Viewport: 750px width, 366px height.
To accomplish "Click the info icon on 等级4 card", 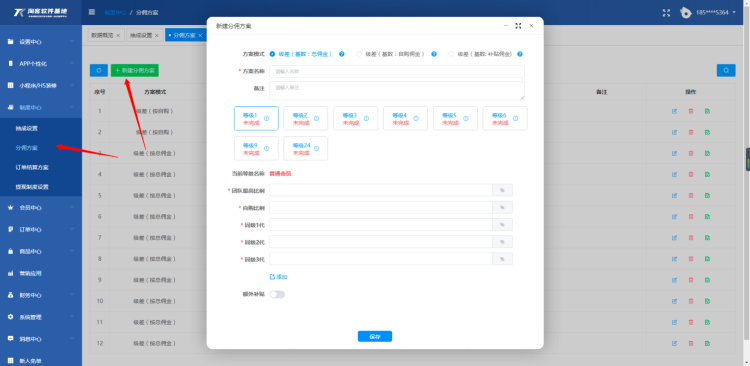I will click(416, 118).
